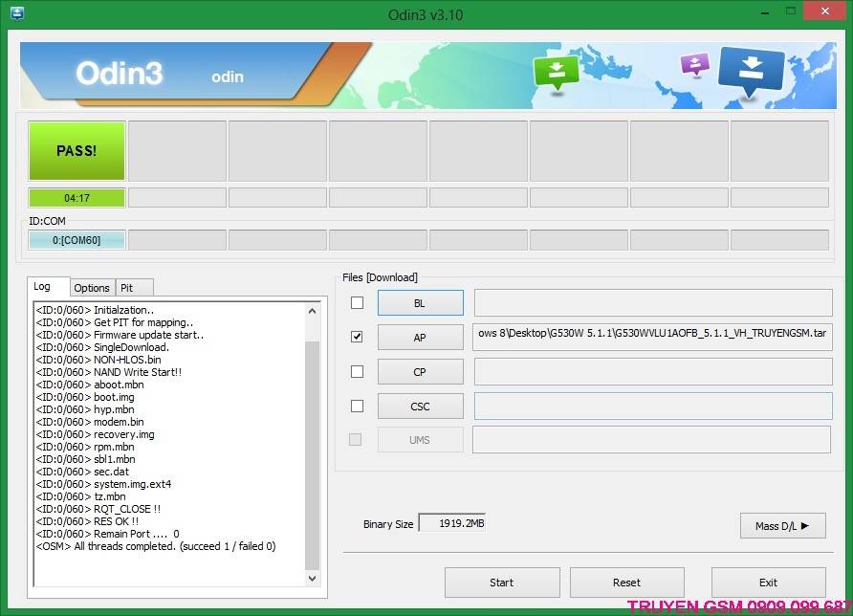The image size is (853, 616).
Task: Click the blue download icon in banner
Action: 752,71
